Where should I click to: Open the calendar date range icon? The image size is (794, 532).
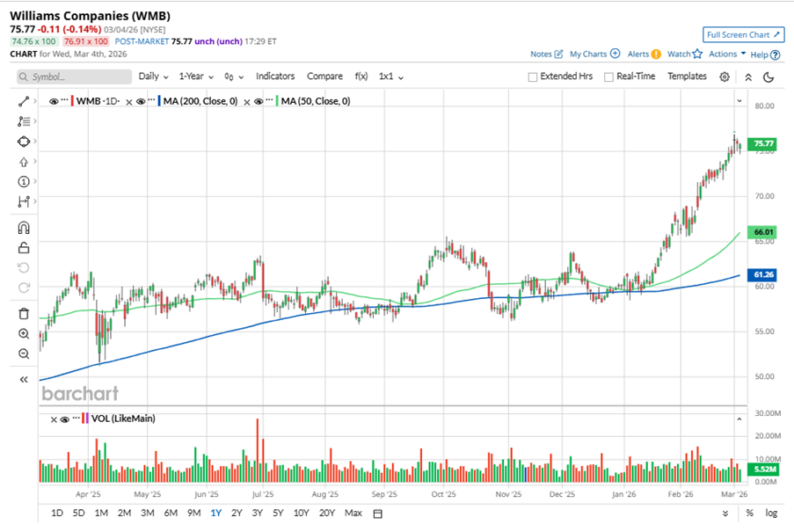(x=377, y=514)
